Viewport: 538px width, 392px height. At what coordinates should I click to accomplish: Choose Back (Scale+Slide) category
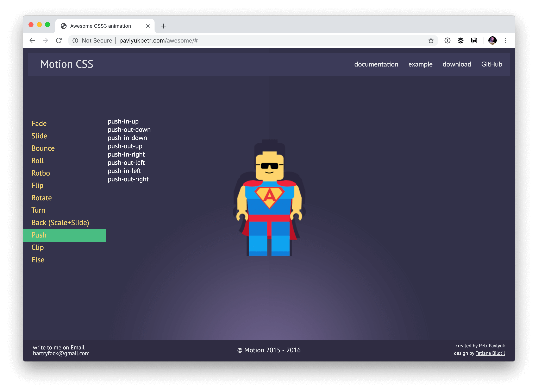pos(60,223)
